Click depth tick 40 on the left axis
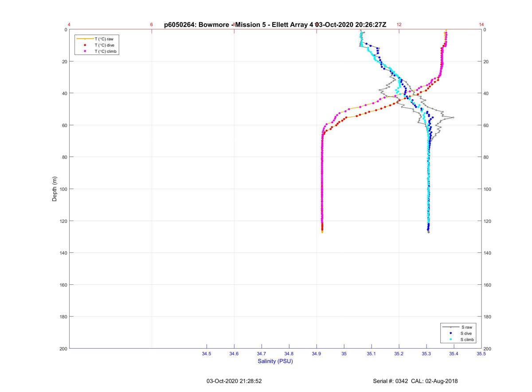Image resolution: width=532 pixels, height=392 pixels. pos(64,93)
